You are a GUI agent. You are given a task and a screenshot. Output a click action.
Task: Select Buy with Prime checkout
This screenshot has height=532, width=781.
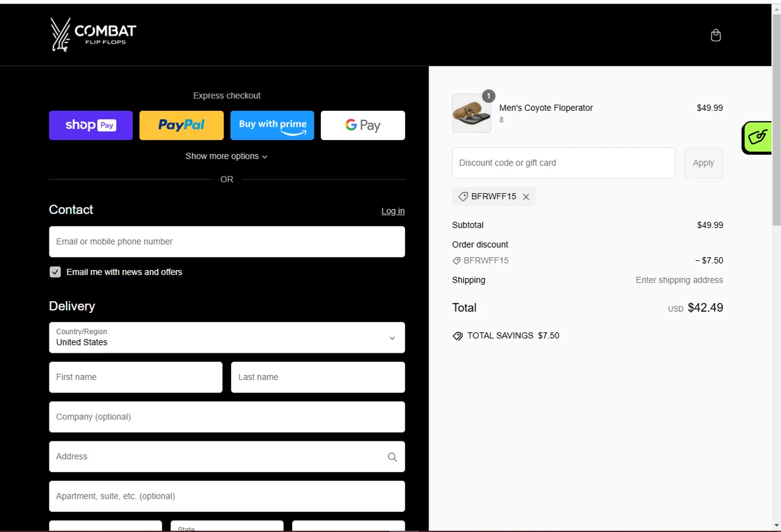tap(272, 125)
